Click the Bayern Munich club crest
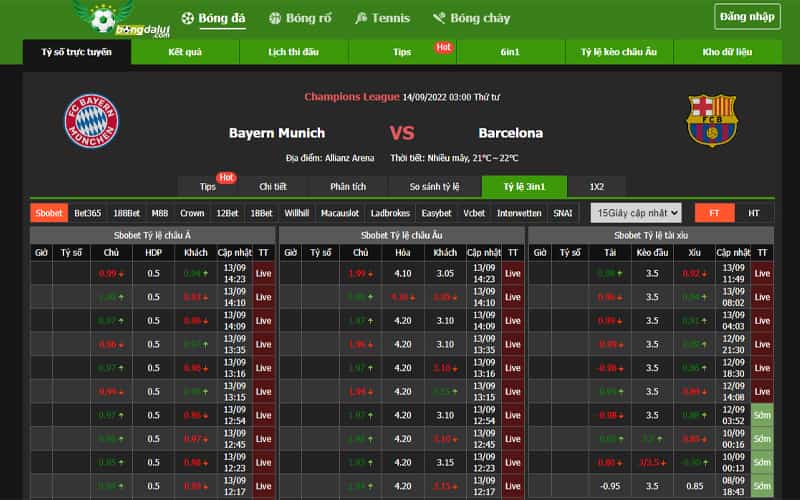This screenshot has height=500, width=800. click(91, 121)
